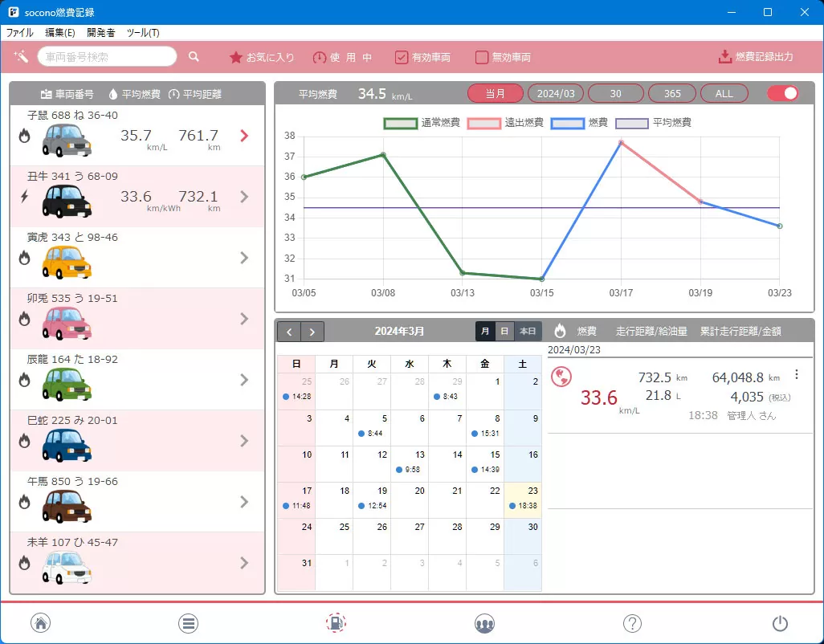
Task: Click the green car image for 辰龍 164
Action: 67,384
